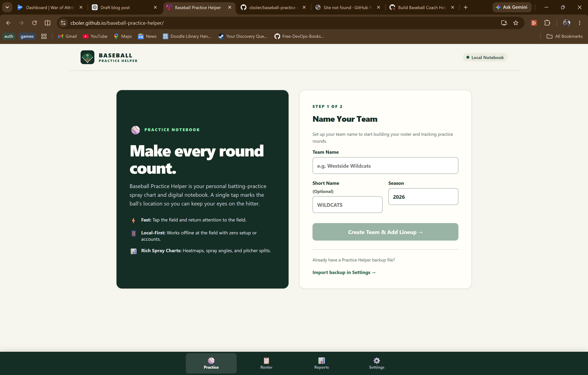Close the Dashboard War of Attrition tab

tap(81, 7)
